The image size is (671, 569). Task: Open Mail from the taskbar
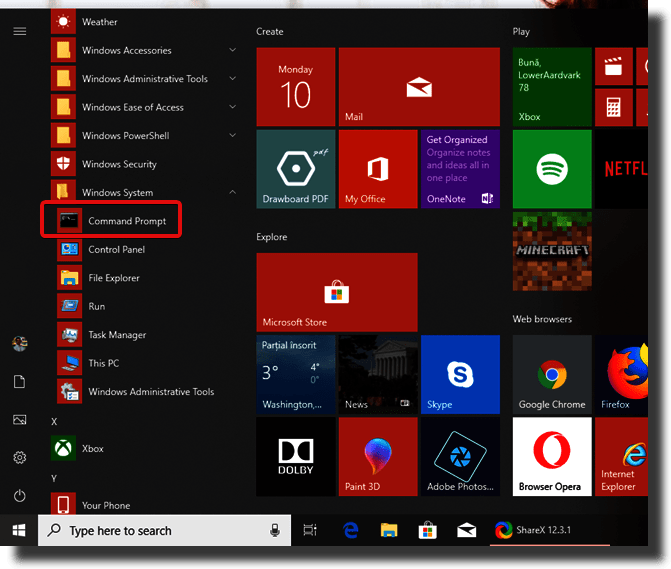pyautogui.click(x=466, y=530)
